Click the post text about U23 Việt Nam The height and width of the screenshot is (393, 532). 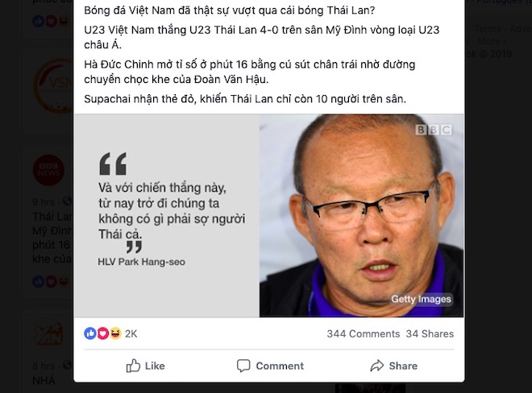(262, 37)
